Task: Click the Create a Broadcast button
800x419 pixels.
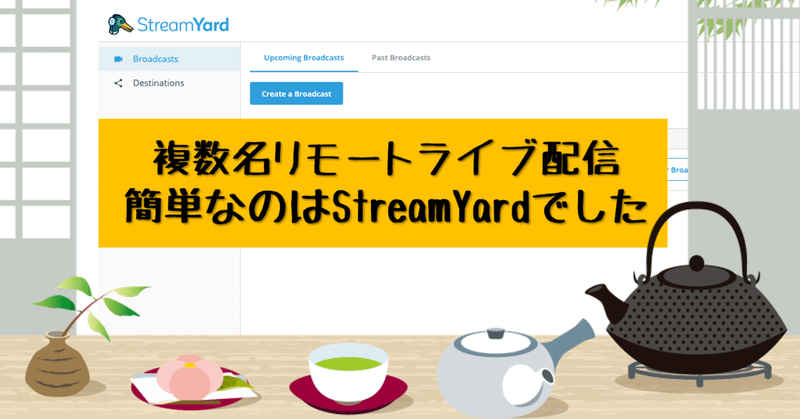Action: [296, 93]
